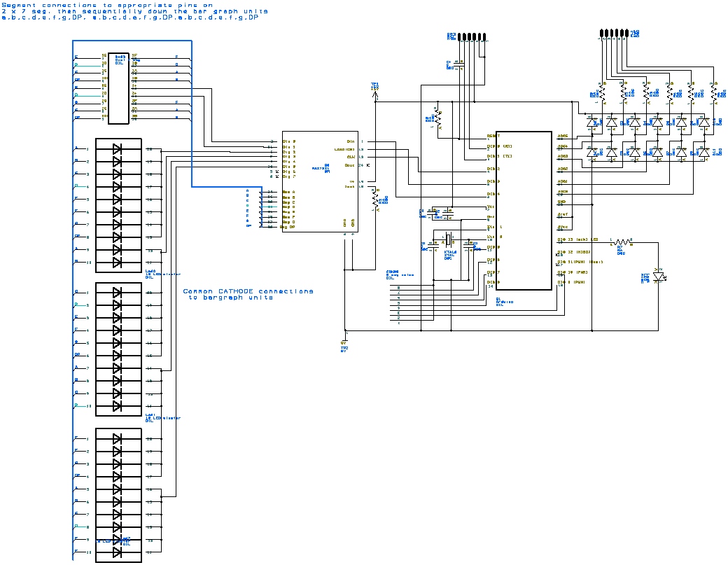
Task: Click the pin header above the resistor array
Action: pyautogui.click(x=615, y=33)
